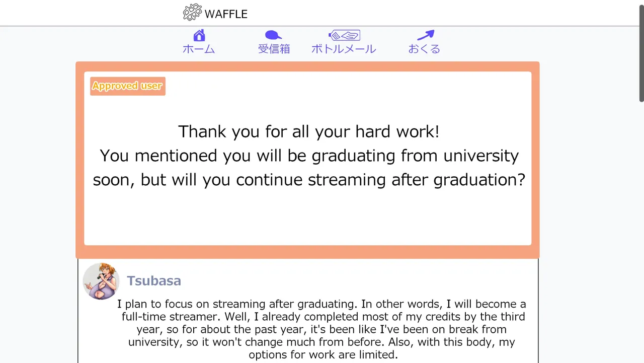Click the send arrow icon
Image resolution: width=644 pixels, height=363 pixels.
[x=425, y=35]
